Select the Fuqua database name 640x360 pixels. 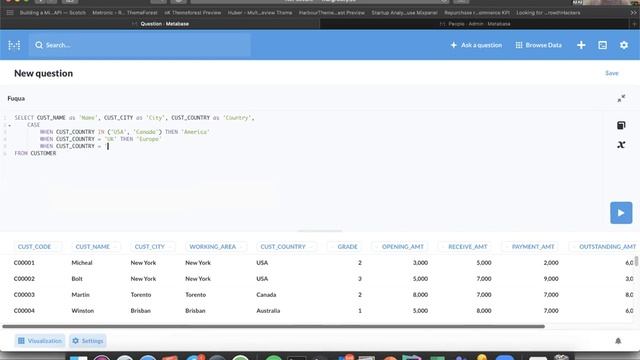click(16, 98)
